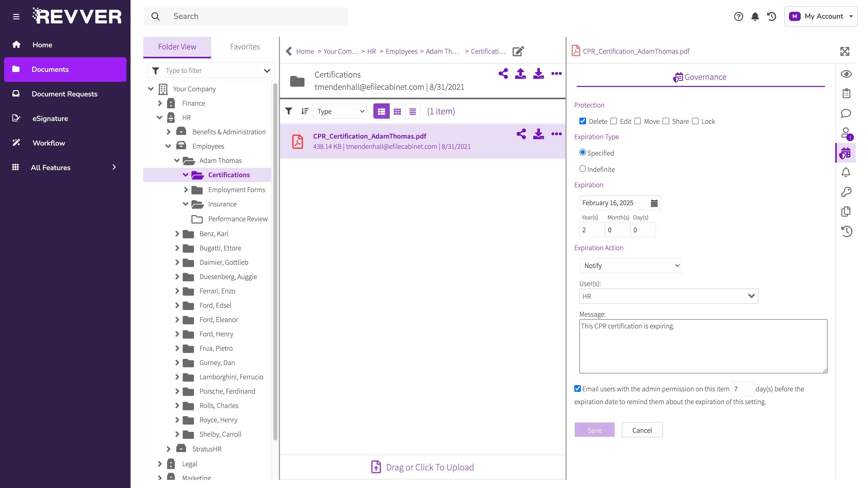Switch to the Favorites tab
868x488 pixels.
tap(245, 47)
